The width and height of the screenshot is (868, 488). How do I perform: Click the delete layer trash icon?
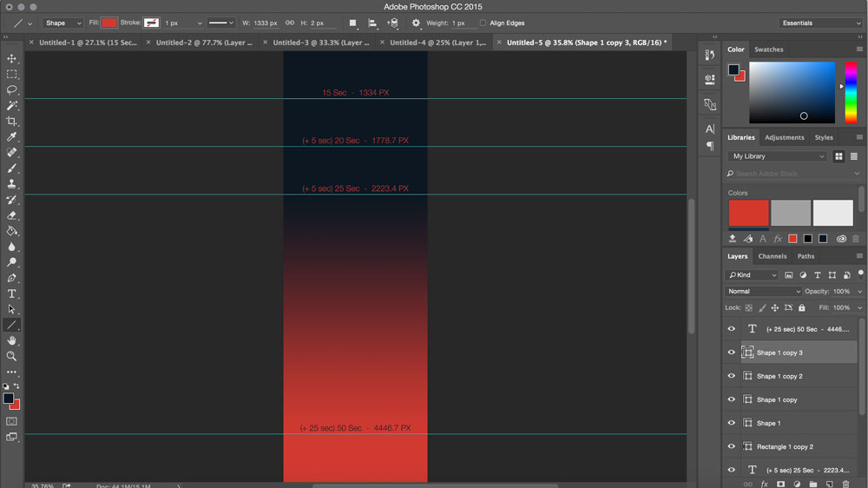point(845,484)
